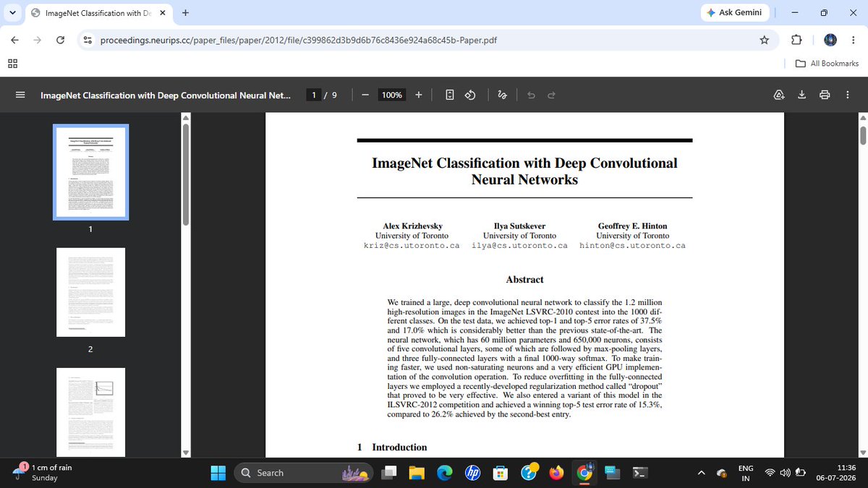Click the author name Alex Krizhevsky
The image size is (868, 488).
(x=411, y=226)
